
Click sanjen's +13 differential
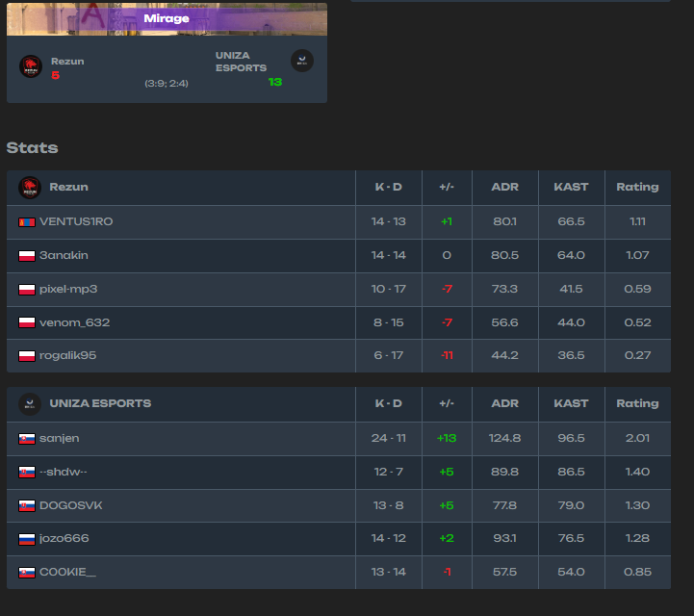(x=447, y=438)
